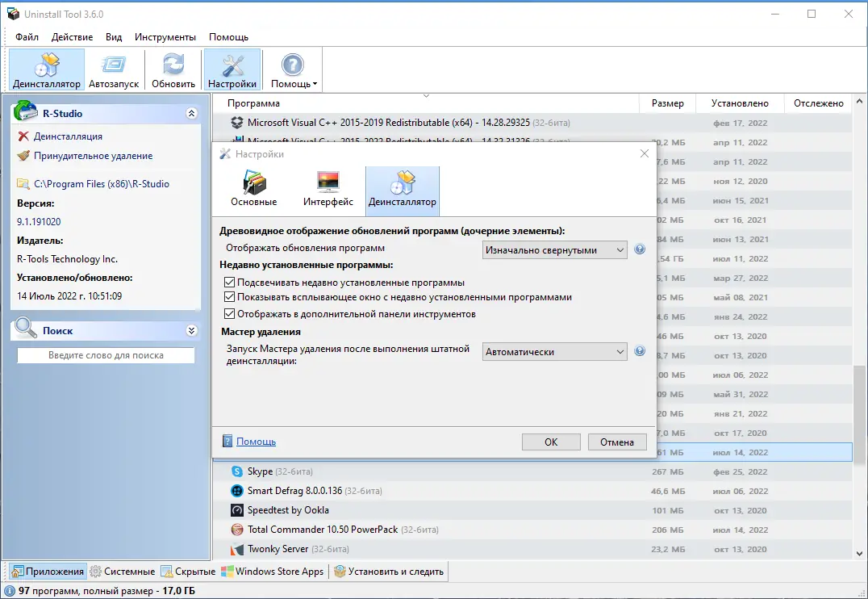Click the info icon in status bar

click(10, 591)
